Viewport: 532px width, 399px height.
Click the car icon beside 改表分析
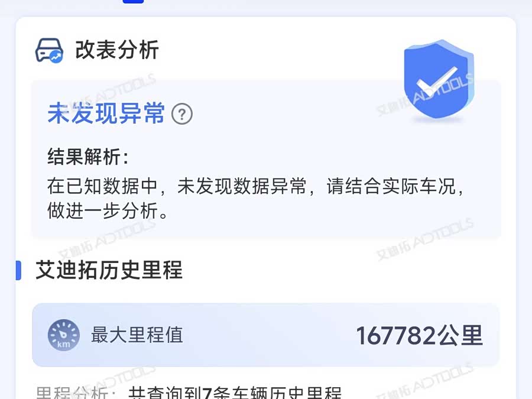pos(49,51)
